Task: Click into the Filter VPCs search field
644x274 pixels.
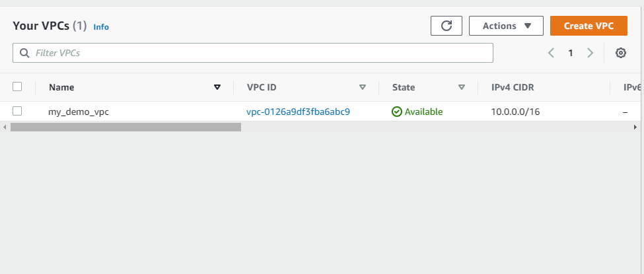Action: coord(252,53)
